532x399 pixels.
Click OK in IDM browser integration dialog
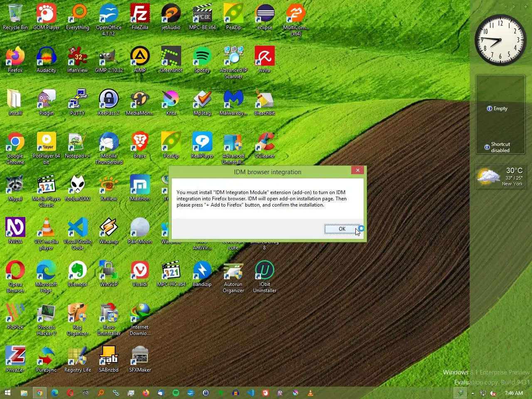click(x=342, y=229)
